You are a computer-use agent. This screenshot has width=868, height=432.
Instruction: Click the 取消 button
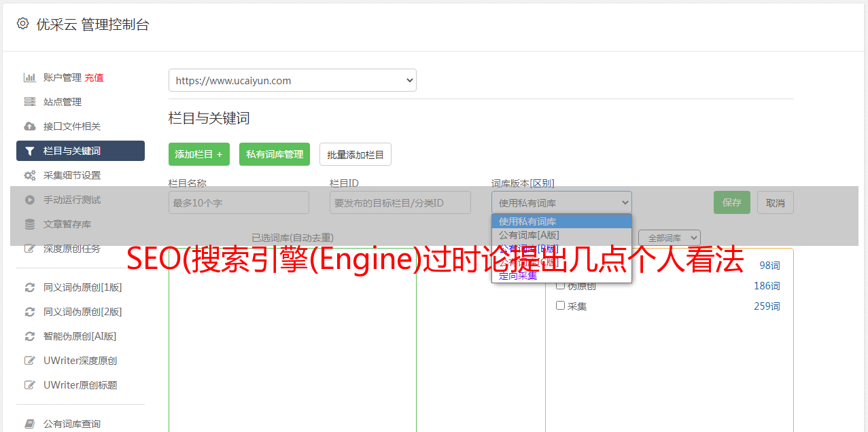pos(776,202)
